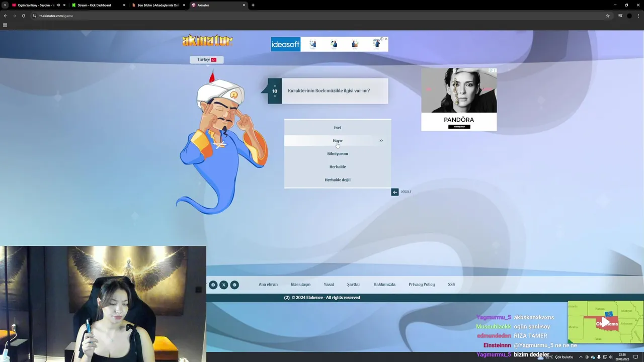Click the Meet Now camera tray icon
This screenshot has width=644, height=362.
click(587, 357)
